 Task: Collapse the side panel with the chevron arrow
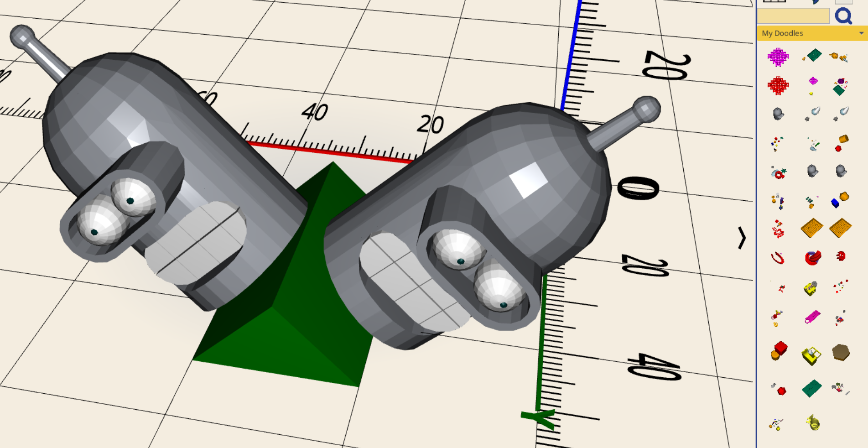(742, 238)
